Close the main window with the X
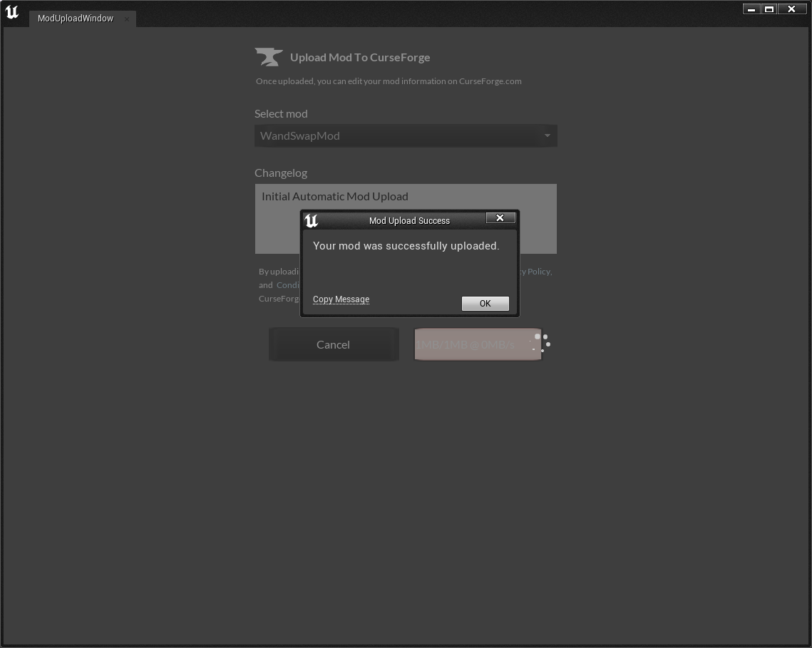812x648 pixels. [791, 9]
